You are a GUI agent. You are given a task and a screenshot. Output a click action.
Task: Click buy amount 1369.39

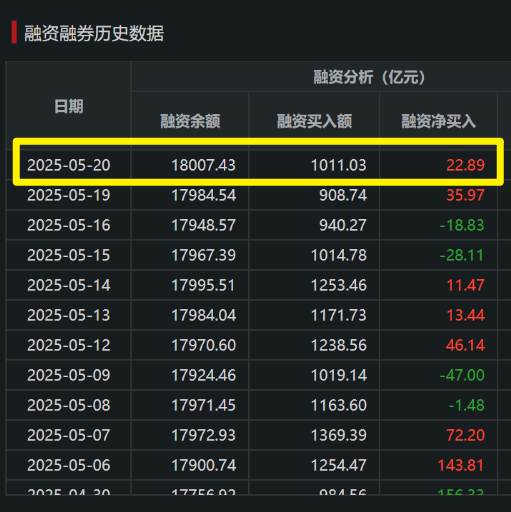[x=339, y=435]
